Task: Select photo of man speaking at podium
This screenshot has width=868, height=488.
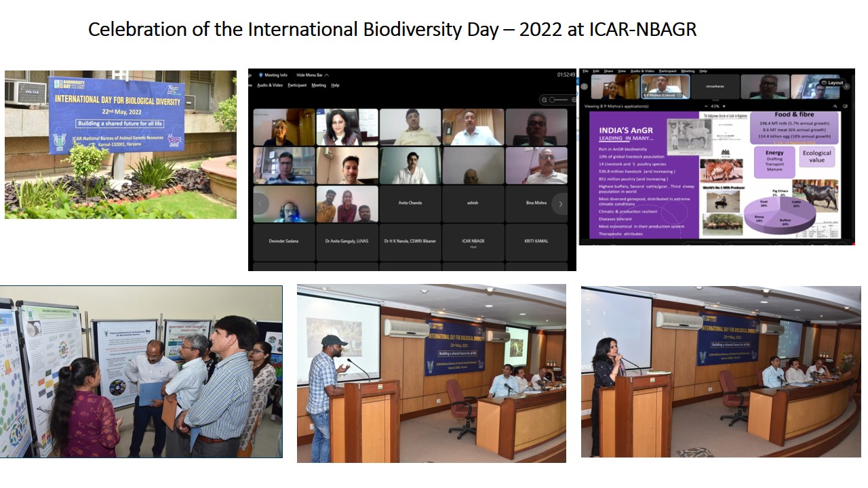Action: [x=431, y=373]
